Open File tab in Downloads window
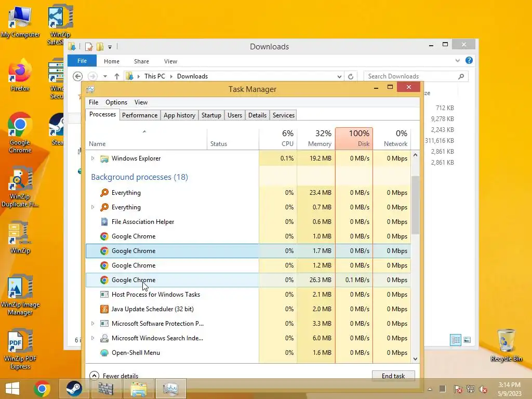 (82, 61)
